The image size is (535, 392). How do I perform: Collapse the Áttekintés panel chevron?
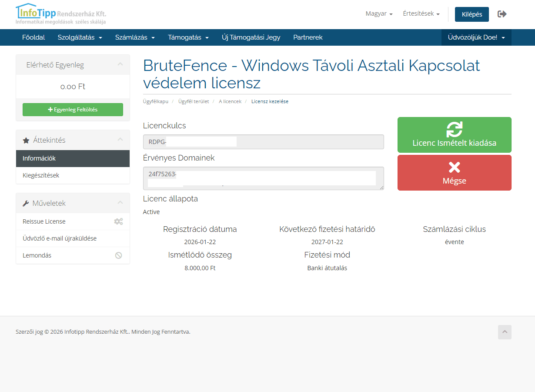(x=120, y=140)
